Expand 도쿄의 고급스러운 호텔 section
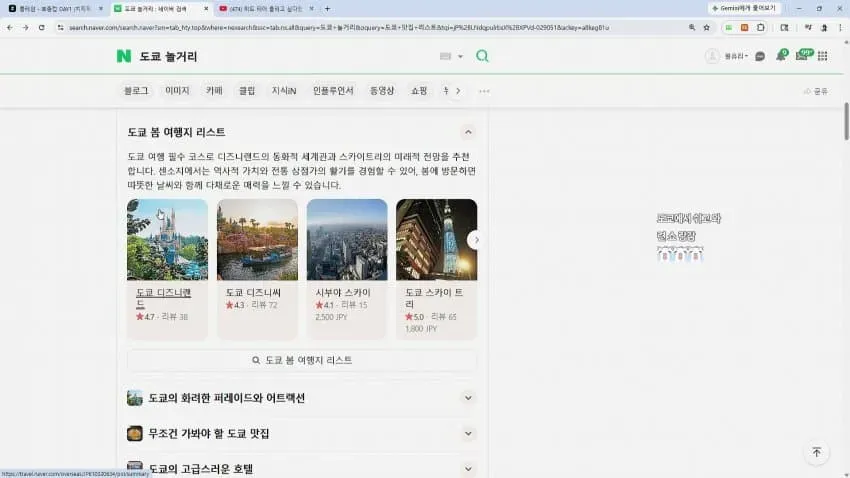Screen dimensions: 850x478 [468, 469]
